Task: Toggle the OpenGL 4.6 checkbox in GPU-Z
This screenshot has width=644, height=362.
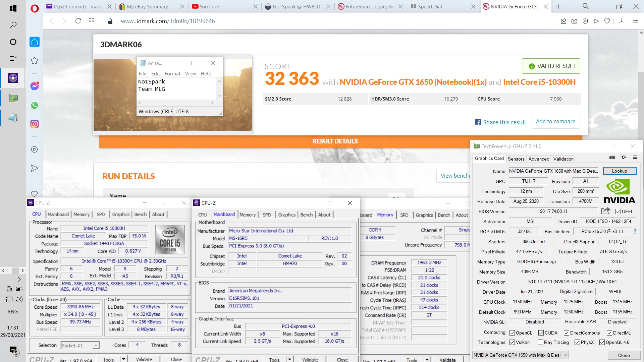Action: click(602, 342)
